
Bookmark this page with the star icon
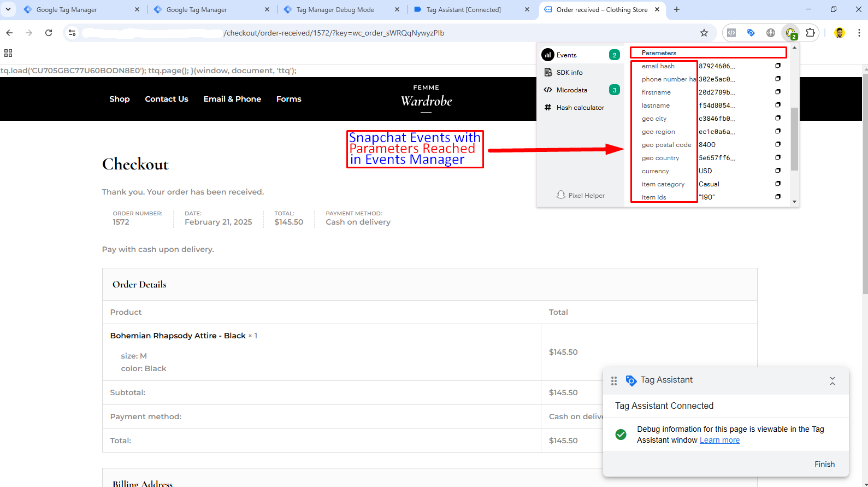(x=704, y=33)
